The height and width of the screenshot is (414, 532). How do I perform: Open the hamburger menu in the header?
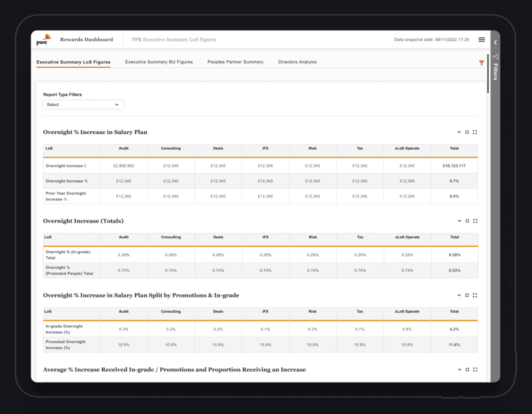(482, 39)
